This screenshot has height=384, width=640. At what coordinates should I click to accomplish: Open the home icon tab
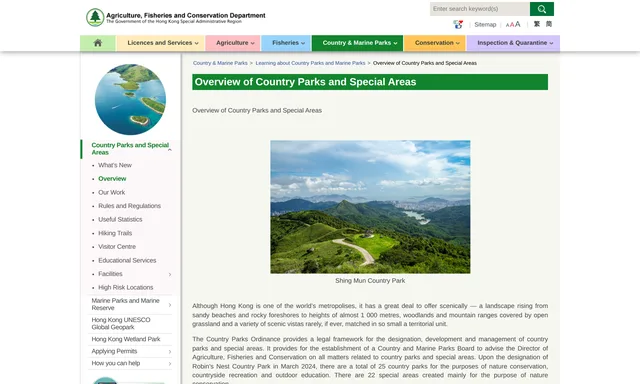click(x=98, y=43)
